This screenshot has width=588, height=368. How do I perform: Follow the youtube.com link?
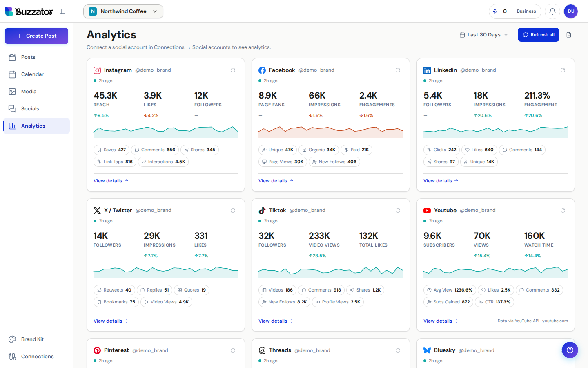tap(555, 321)
